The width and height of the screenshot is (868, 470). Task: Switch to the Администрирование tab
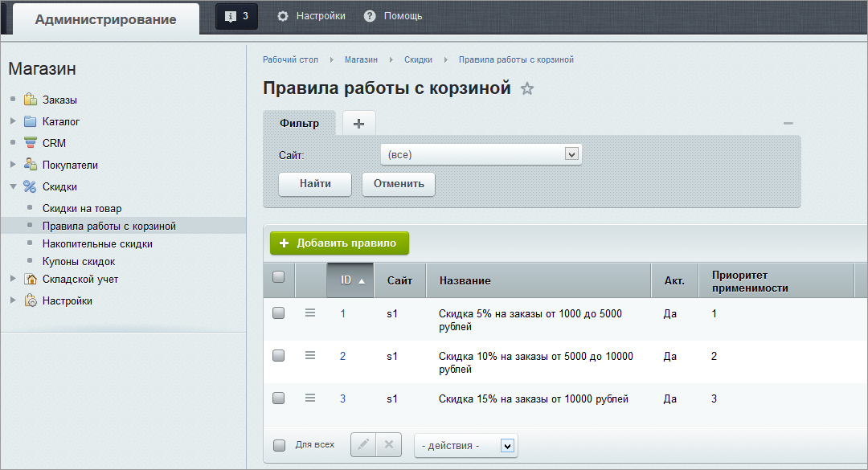(x=106, y=19)
